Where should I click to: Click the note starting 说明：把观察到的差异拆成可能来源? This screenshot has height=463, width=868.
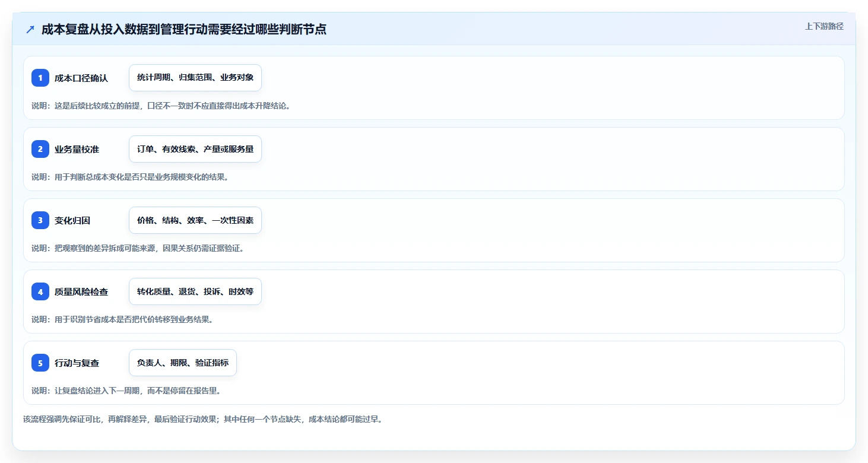(138, 248)
